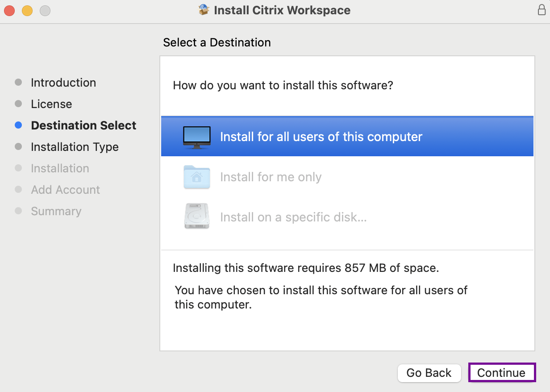Click the gray bullet next to Installation Type

(18, 146)
